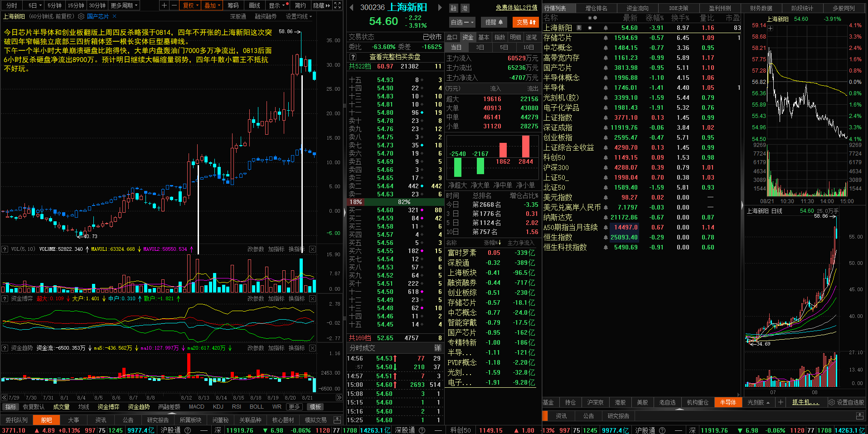This screenshot has width=868, height=434.
Task: Open help icon for 资金趋势 indicator
Action: coord(5,348)
